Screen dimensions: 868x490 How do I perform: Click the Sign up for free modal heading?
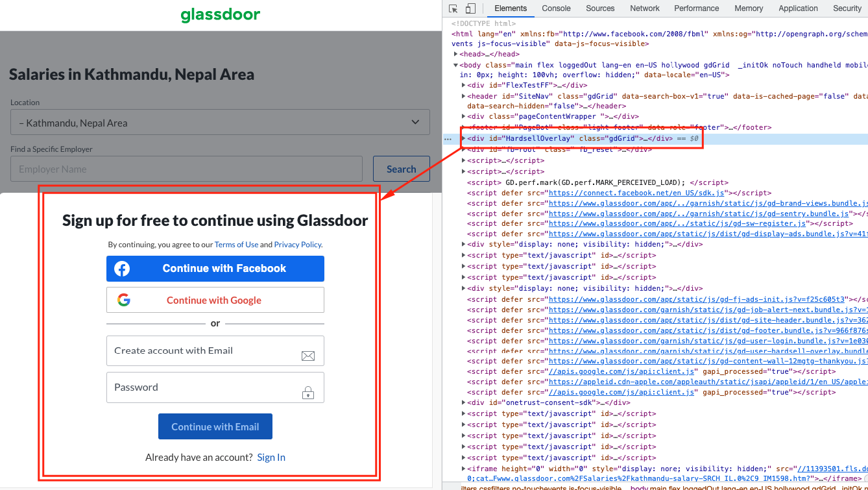pyautogui.click(x=215, y=220)
